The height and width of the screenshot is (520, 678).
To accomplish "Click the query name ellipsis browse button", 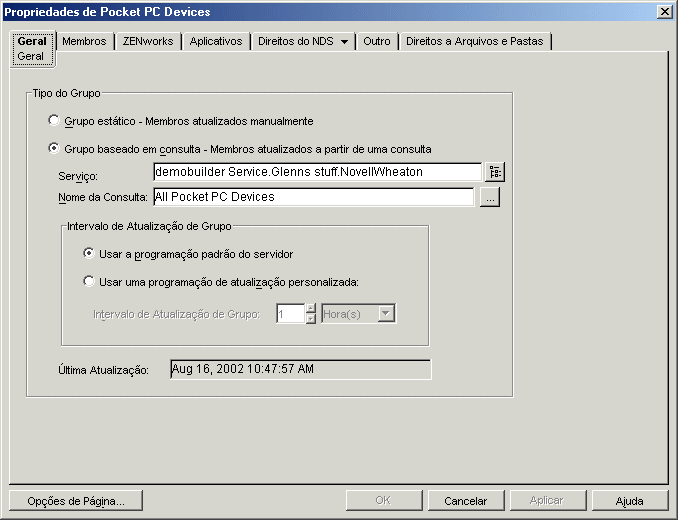I will [490, 197].
